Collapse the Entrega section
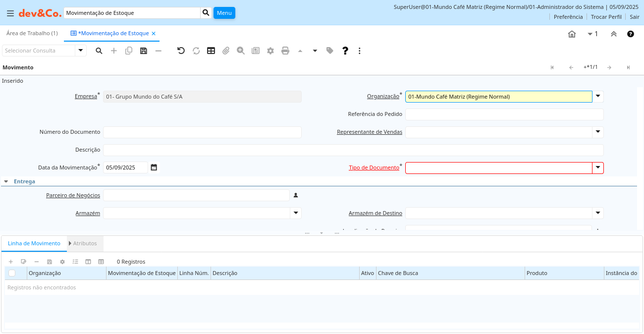 (x=6, y=181)
